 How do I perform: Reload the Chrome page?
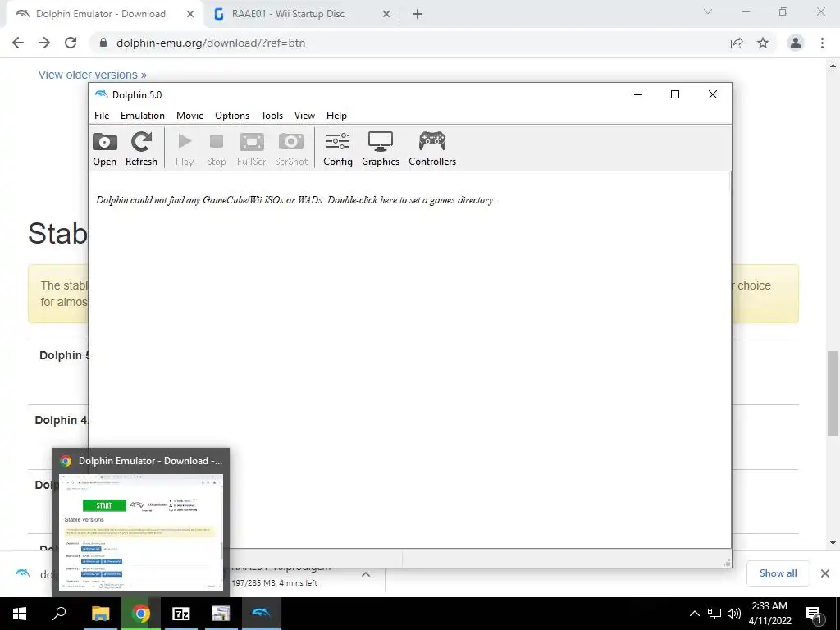tap(71, 43)
